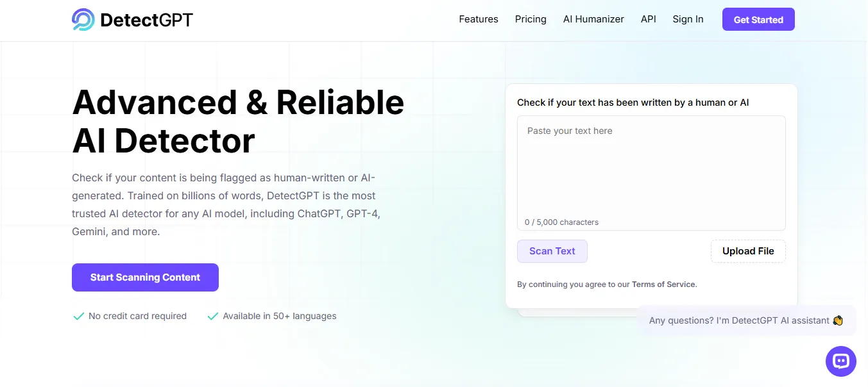Open the Features menu item
This screenshot has height=387, width=868.
pos(479,19)
